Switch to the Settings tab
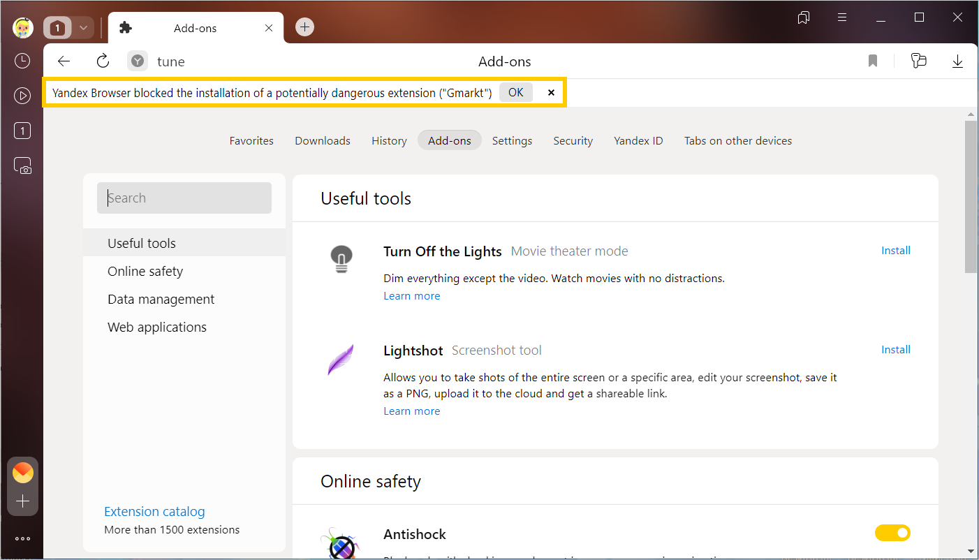Screen dimensions: 979x560 [512, 140]
